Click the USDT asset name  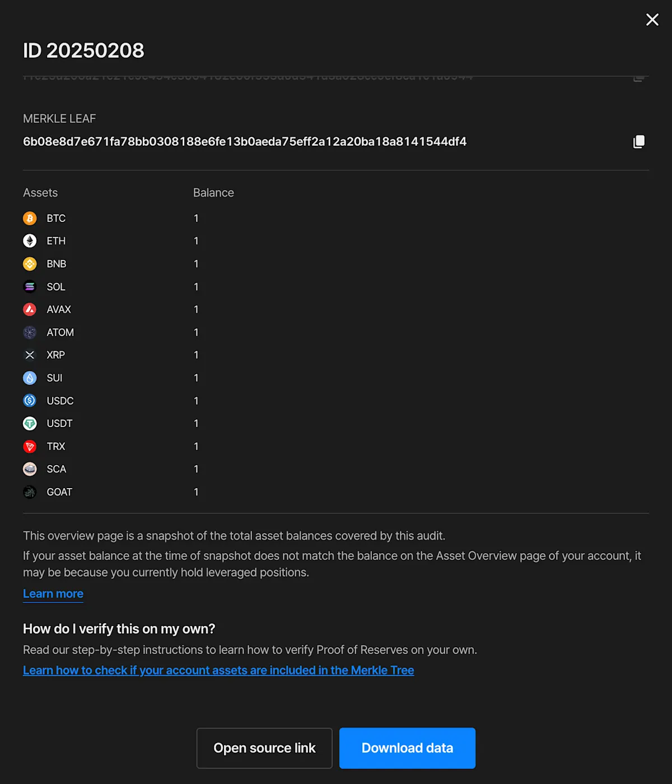pos(60,424)
